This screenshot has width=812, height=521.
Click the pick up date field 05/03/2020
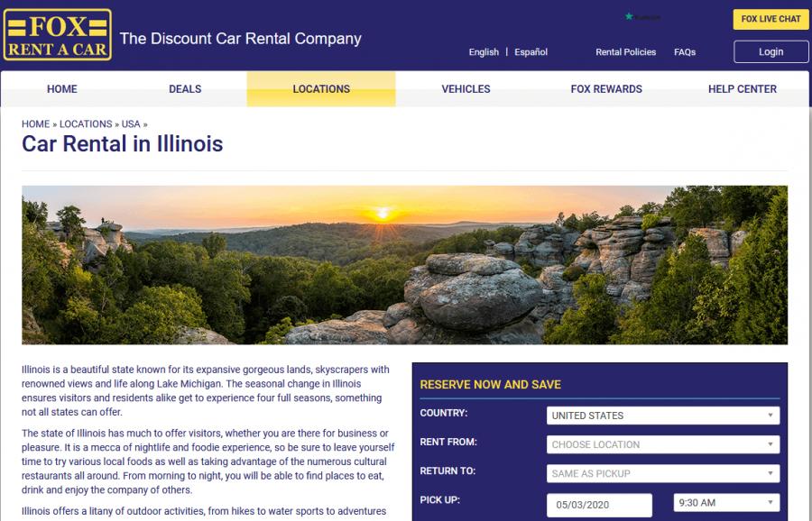click(599, 505)
